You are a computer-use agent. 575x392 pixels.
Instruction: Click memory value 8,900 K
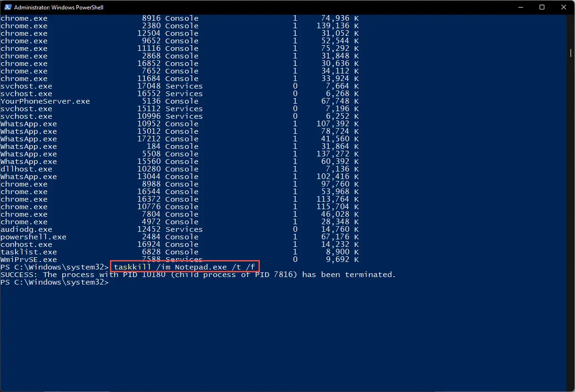click(x=342, y=252)
